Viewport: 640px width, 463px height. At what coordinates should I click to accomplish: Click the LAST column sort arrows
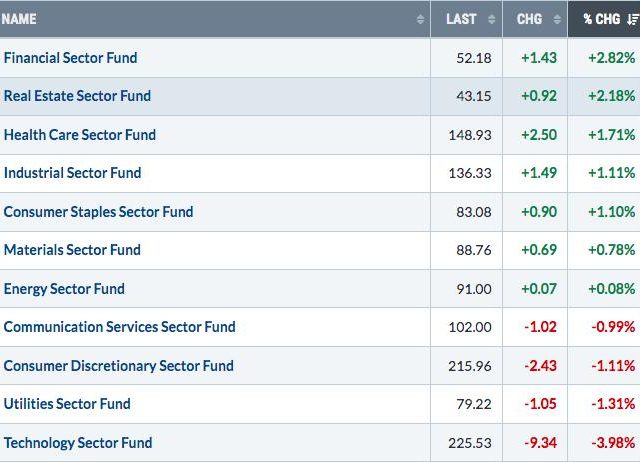click(x=492, y=19)
